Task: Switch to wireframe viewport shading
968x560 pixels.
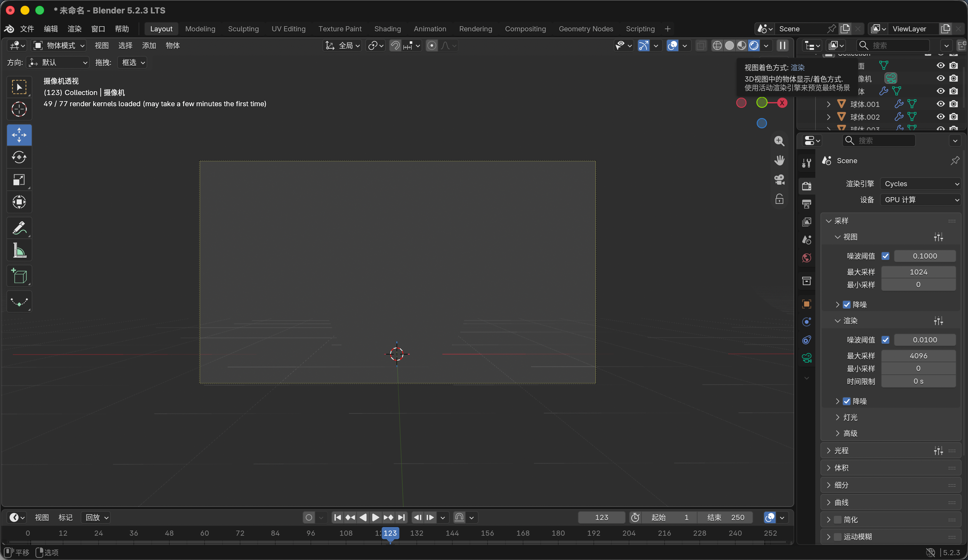Action: (x=717, y=46)
